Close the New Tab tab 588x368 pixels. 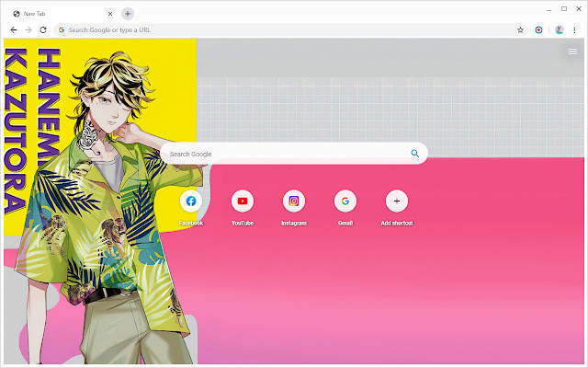(110, 14)
